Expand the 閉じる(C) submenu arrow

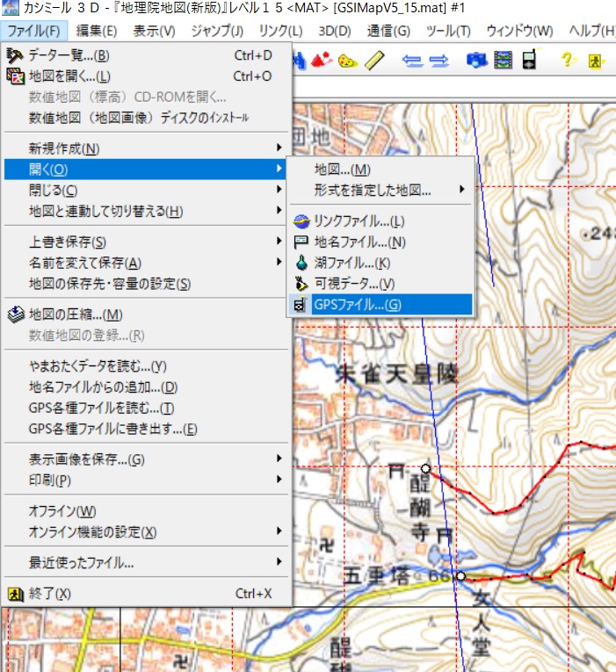(279, 190)
